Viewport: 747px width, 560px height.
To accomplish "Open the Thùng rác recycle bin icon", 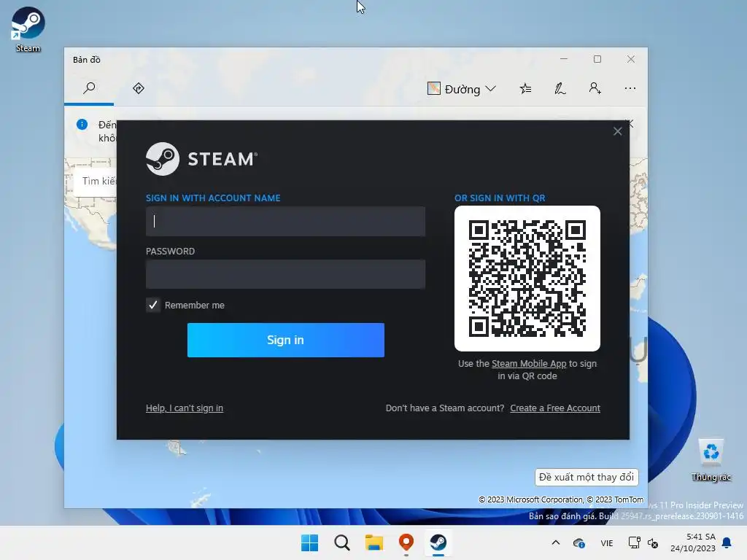I will coord(711,459).
